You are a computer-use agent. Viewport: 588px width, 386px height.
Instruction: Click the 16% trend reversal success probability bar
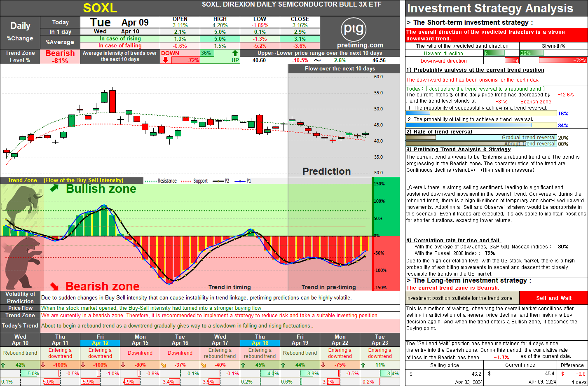(x=481, y=113)
